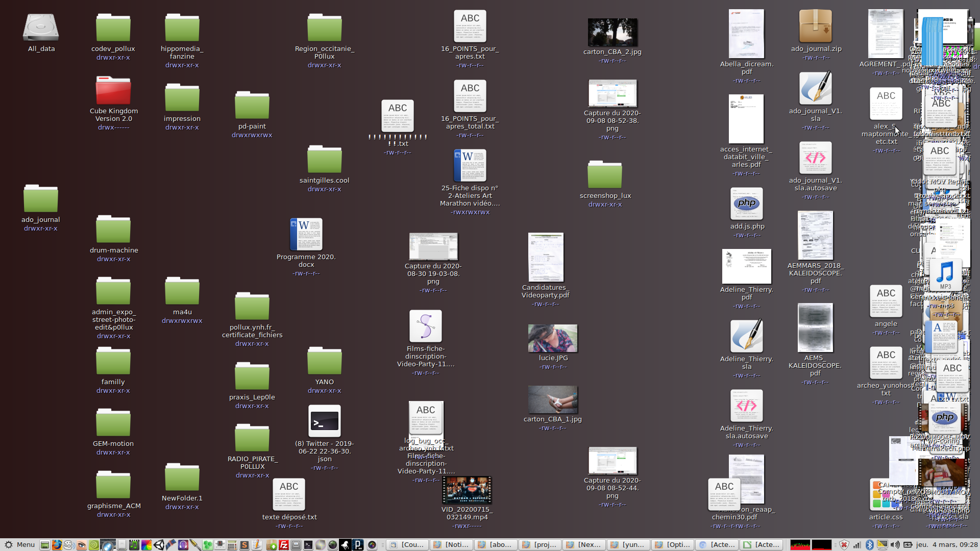The image size is (980, 551).
Task: Click the network signal strength tray icon
Action: pos(857,545)
